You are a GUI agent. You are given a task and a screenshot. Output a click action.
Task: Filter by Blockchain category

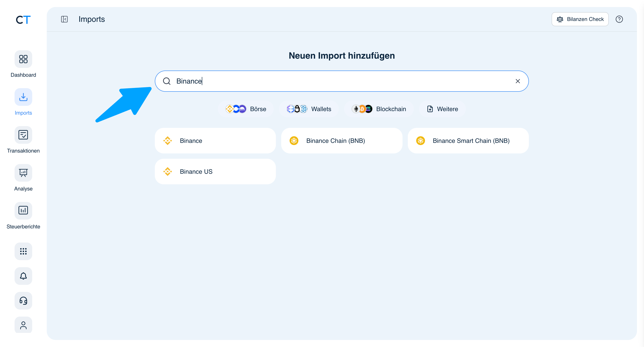[x=379, y=109]
